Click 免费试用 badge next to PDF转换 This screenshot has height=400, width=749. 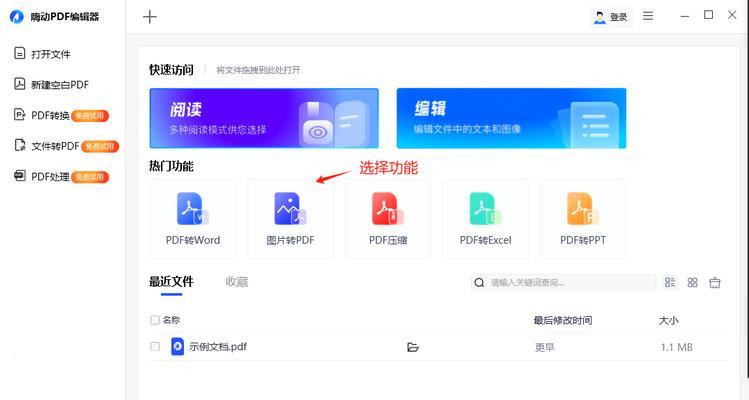point(90,116)
